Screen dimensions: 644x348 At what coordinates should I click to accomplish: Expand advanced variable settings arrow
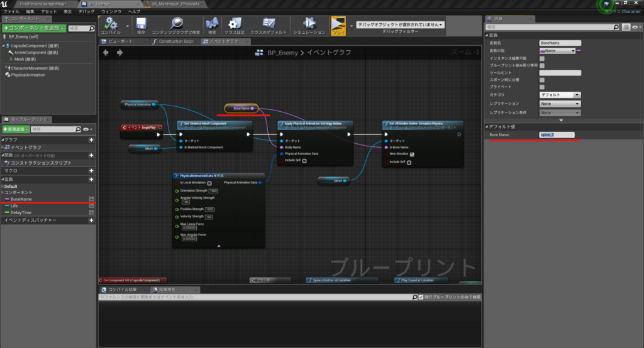pos(561,120)
